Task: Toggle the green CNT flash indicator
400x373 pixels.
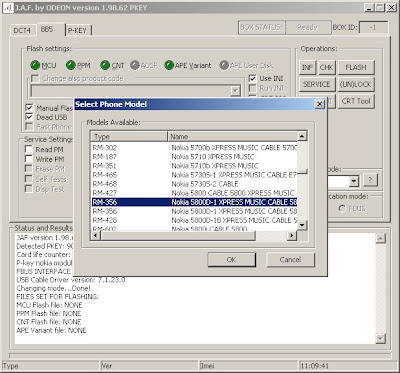Action: click(105, 65)
